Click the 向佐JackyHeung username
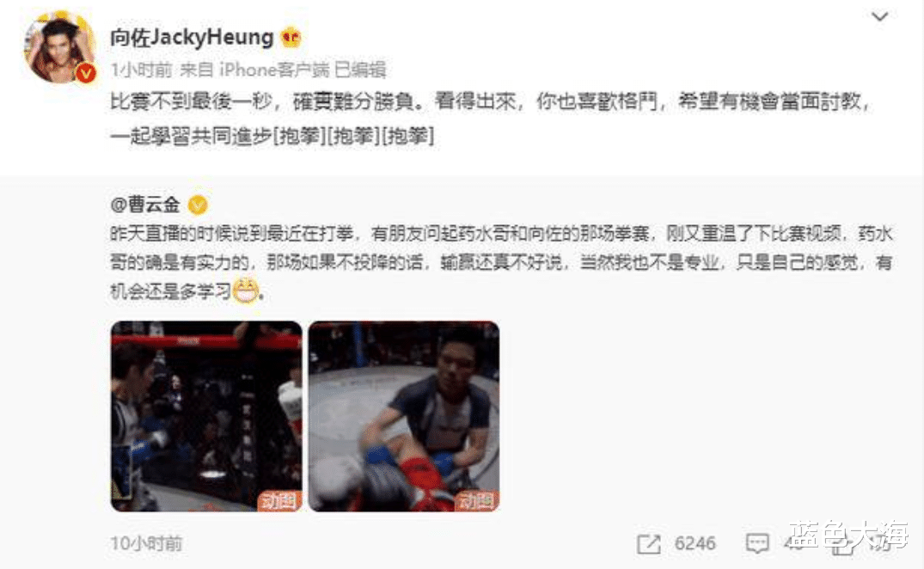 click(193, 37)
